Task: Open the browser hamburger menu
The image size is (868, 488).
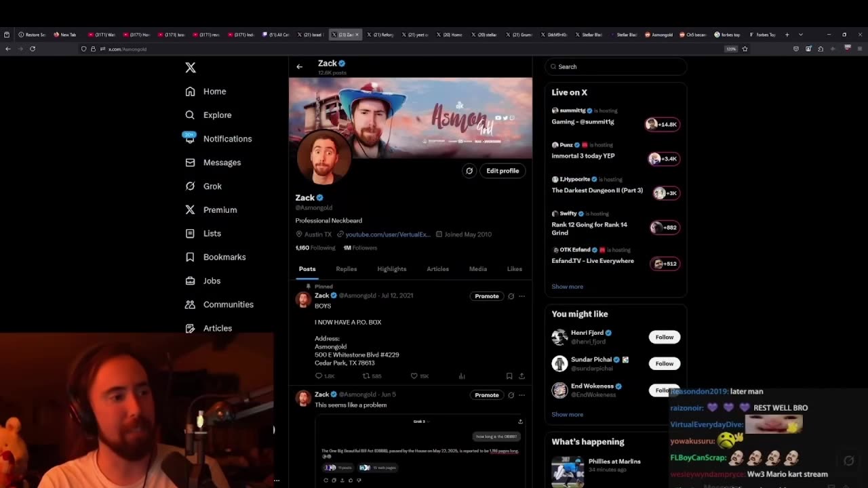Action: 859,49
